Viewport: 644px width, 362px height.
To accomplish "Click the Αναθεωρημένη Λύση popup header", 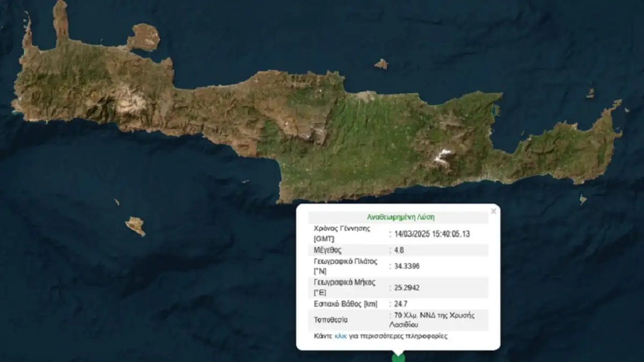I will (401, 217).
